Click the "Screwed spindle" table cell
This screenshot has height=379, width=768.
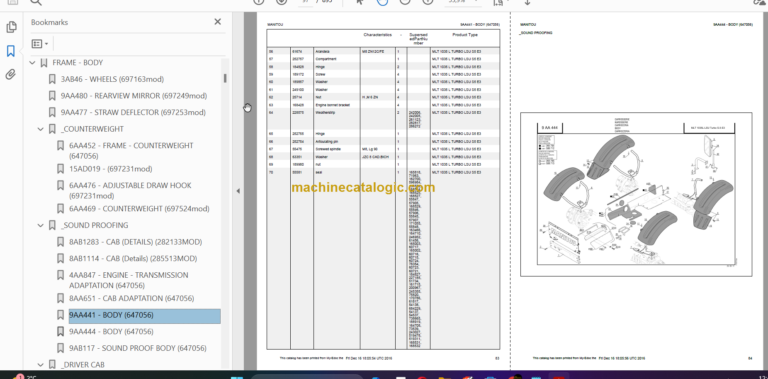click(328, 149)
